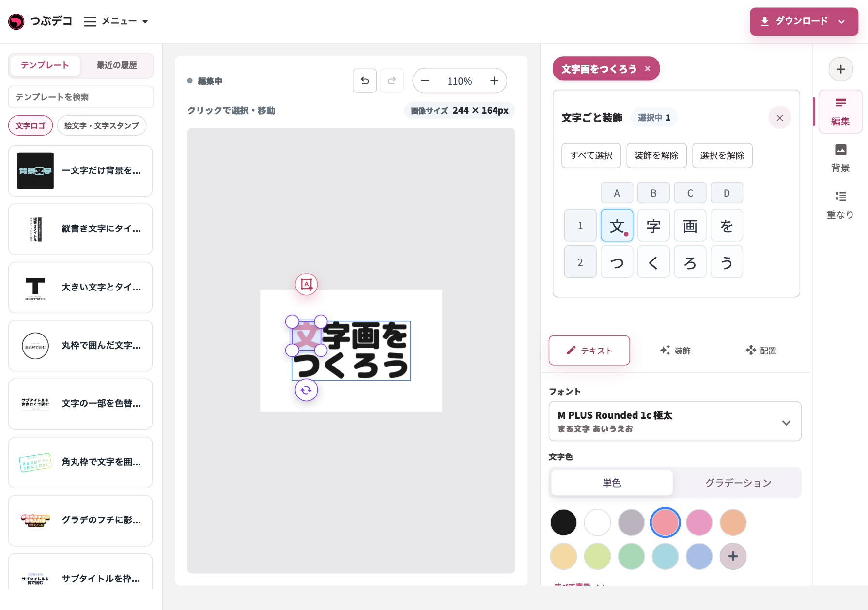Open the 角丸枠で文字を囲 template
Image resolution: width=868 pixels, height=610 pixels.
point(80,462)
